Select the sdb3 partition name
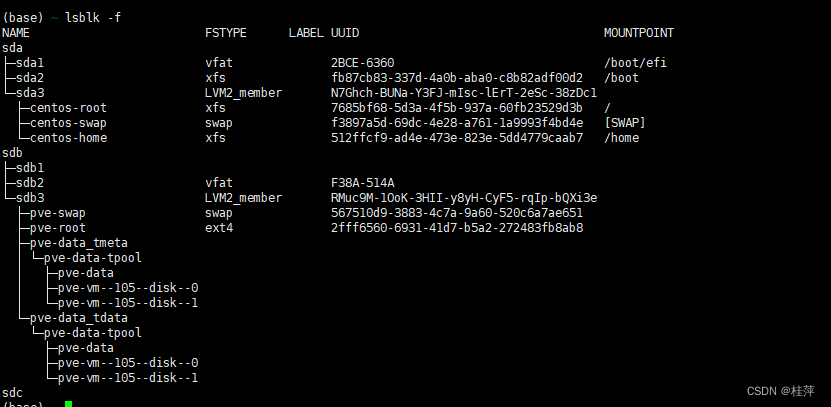This screenshot has width=831, height=407. coord(30,198)
